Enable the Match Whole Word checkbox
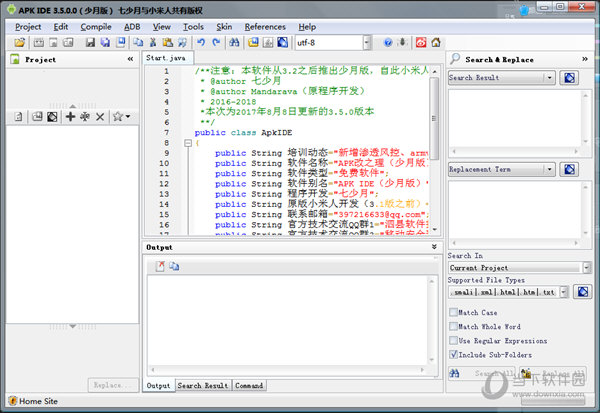This screenshot has width=600, height=413. [453, 326]
